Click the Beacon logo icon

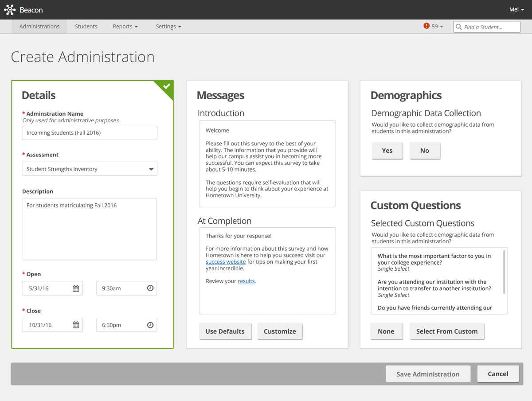(x=10, y=9)
